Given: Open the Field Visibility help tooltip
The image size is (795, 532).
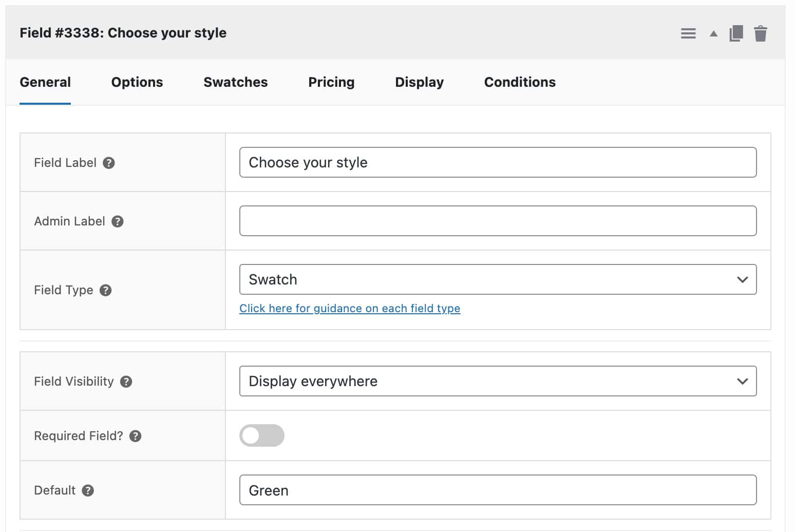Looking at the screenshot, I should 126,382.
